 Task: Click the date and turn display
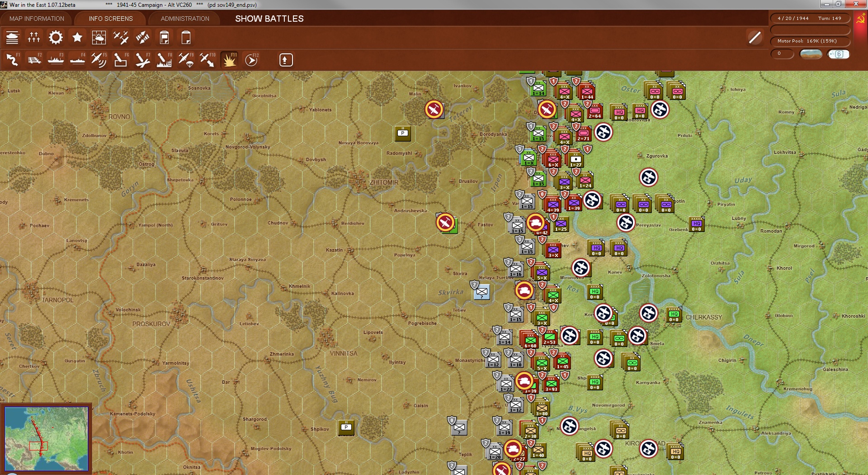click(x=810, y=19)
